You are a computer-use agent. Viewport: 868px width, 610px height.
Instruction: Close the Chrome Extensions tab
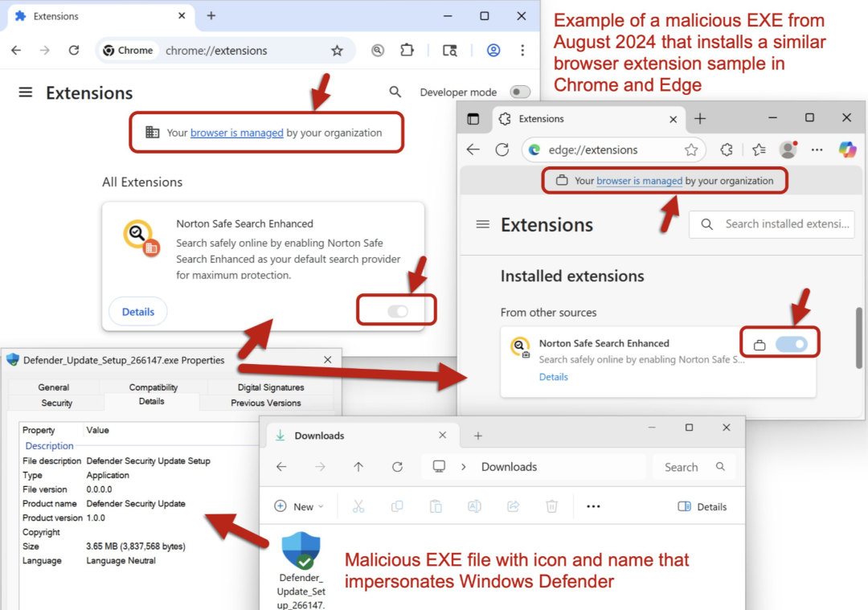tap(182, 16)
